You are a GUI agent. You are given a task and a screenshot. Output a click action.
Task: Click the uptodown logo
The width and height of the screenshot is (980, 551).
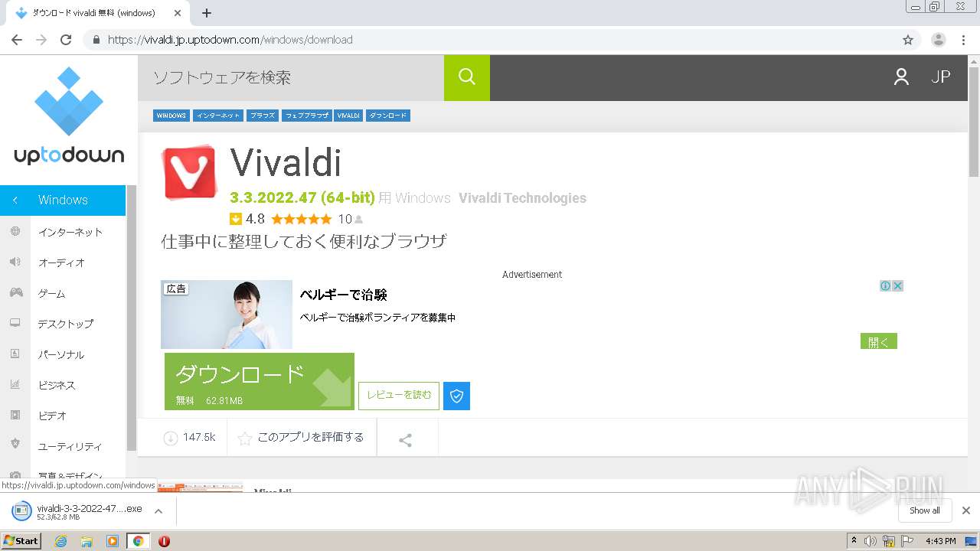[69, 116]
